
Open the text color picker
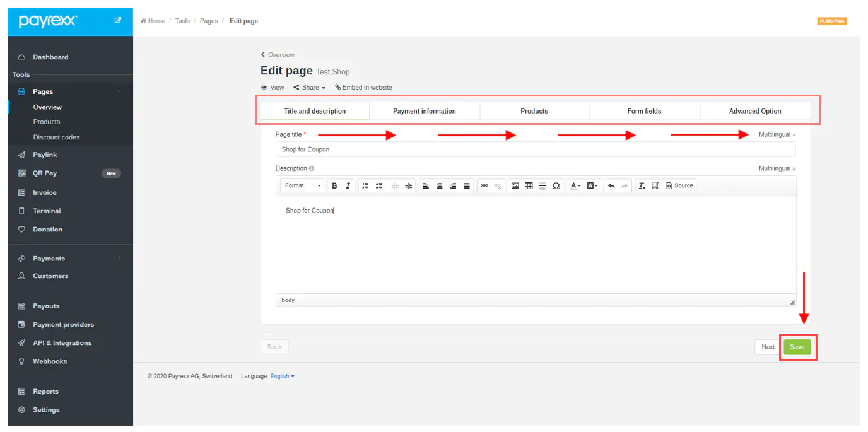tap(575, 185)
